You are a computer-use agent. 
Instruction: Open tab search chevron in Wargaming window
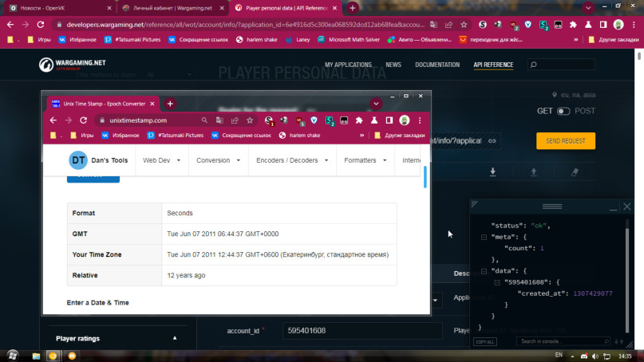coord(588,8)
